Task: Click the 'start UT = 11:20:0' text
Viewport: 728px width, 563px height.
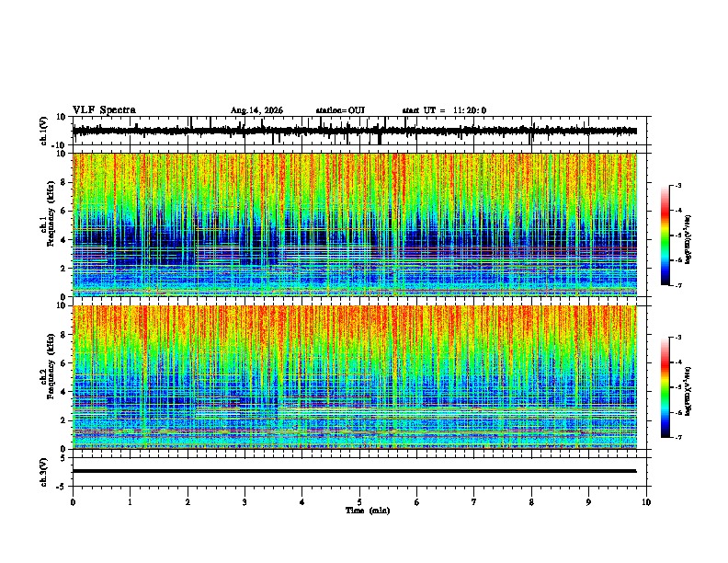Action: 444,110
